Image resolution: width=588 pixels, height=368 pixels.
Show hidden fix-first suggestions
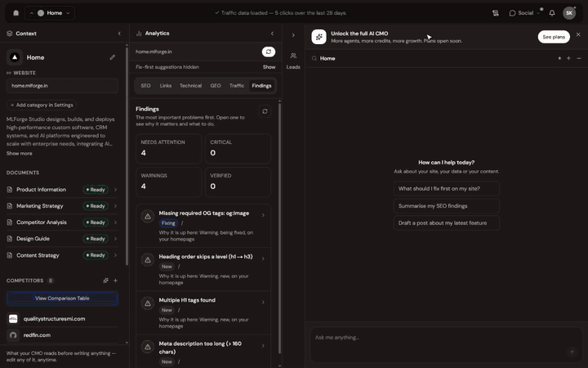pos(269,67)
